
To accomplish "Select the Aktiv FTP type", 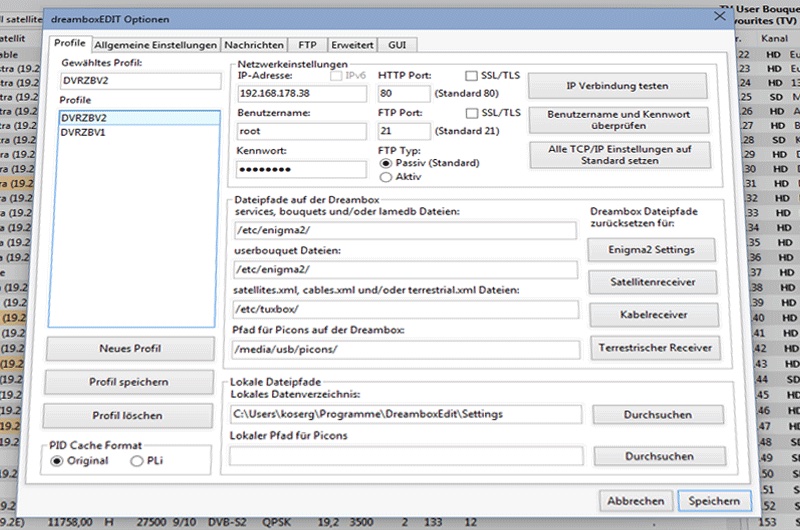I will point(386,177).
